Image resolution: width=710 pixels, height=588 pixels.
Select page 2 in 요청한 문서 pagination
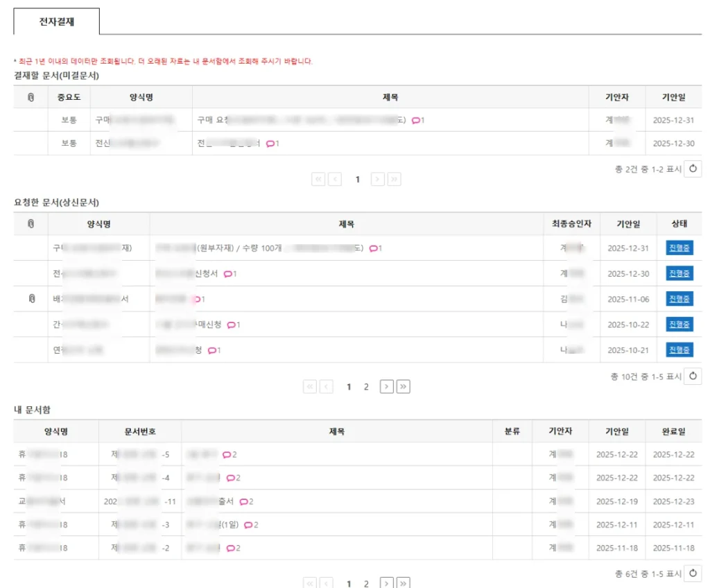click(x=367, y=387)
